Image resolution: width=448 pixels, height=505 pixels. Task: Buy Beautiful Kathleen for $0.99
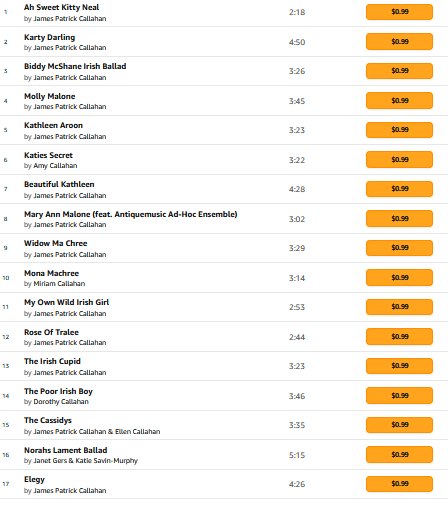point(399,189)
